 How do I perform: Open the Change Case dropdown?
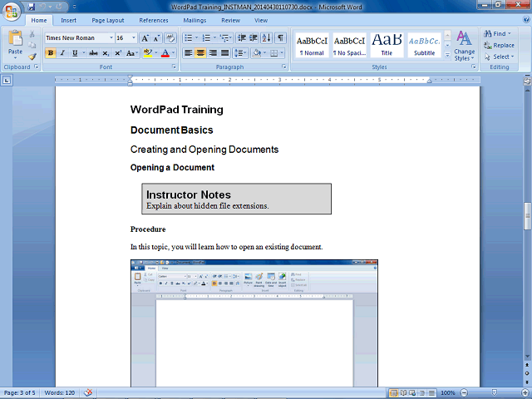pos(131,53)
